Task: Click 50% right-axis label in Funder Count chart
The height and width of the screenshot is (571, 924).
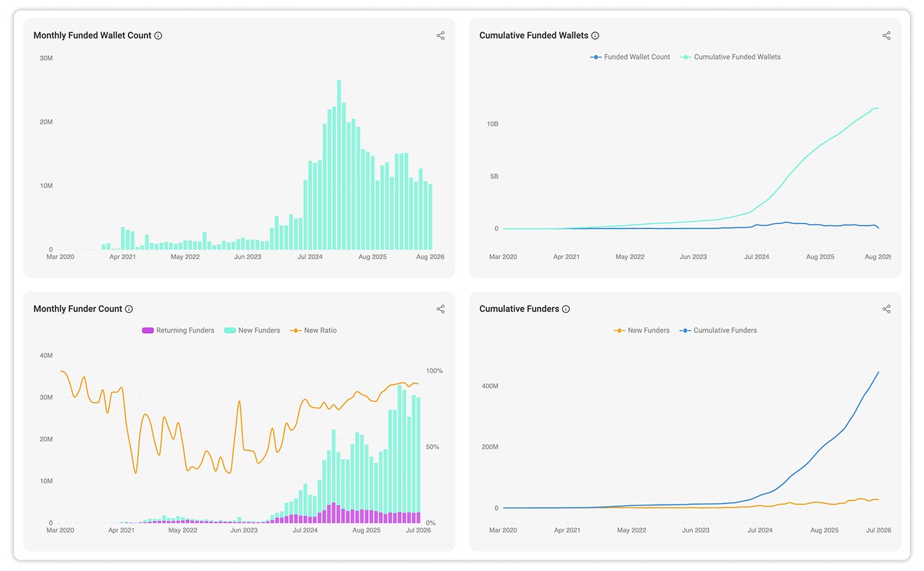Action: [x=433, y=446]
